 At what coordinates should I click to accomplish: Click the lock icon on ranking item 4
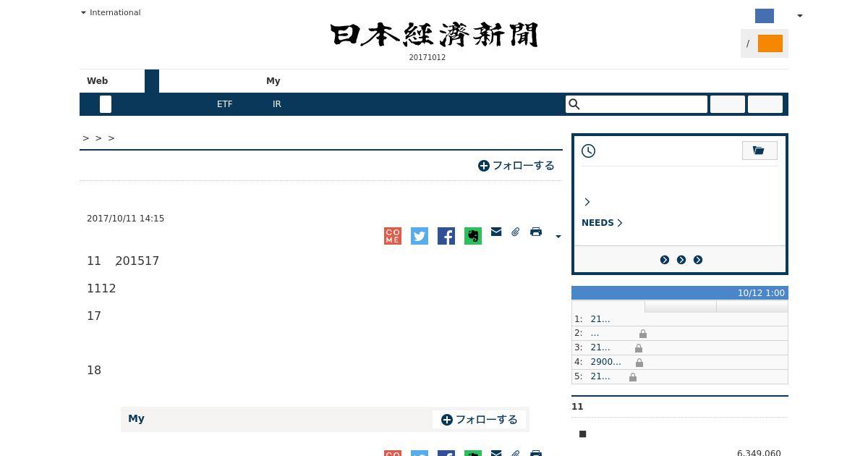[x=639, y=363]
